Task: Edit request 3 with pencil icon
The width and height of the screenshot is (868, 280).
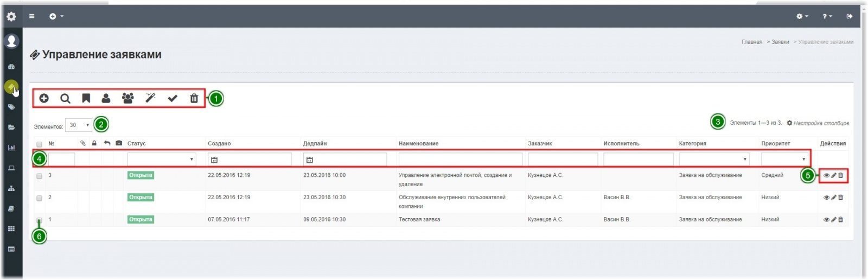Action: 834,175
